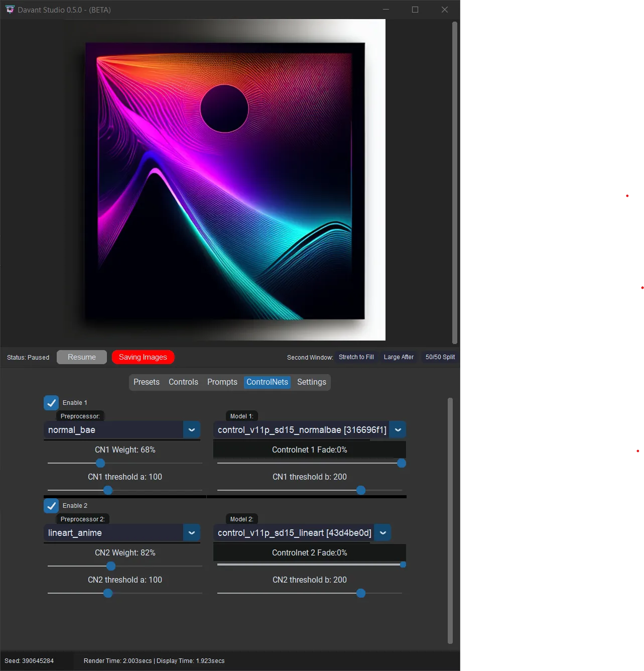Expand the Model 2 lineart dropdown

click(x=382, y=533)
